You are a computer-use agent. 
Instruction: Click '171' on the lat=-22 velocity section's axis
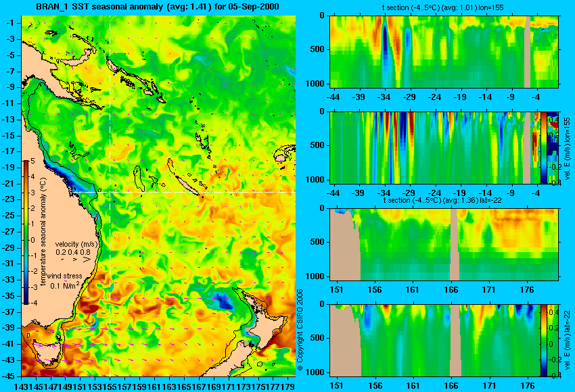tap(489, 386)
